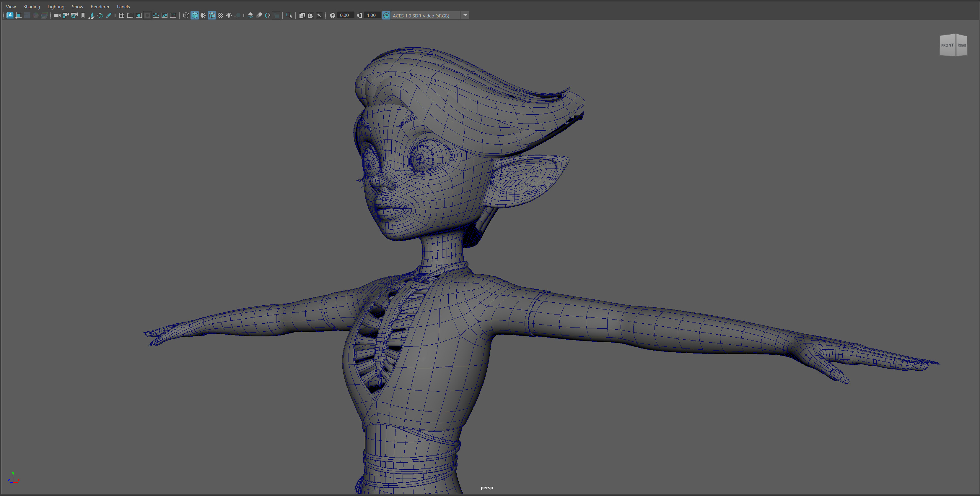Viewport: 980px width, 496px height.
Task: Click the Exposure value field 0.00
Action: pos(346,15)
